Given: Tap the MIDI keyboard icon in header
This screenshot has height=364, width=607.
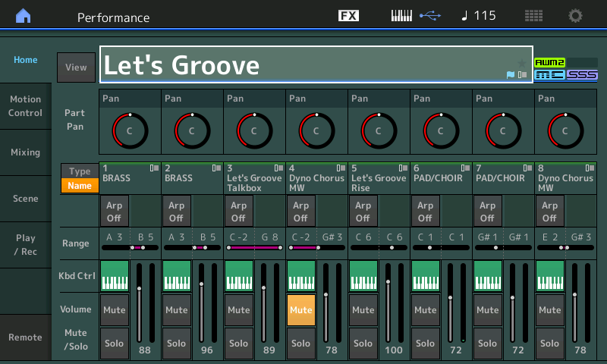Looking at the screenshot, I should click(x=401, y=16).
